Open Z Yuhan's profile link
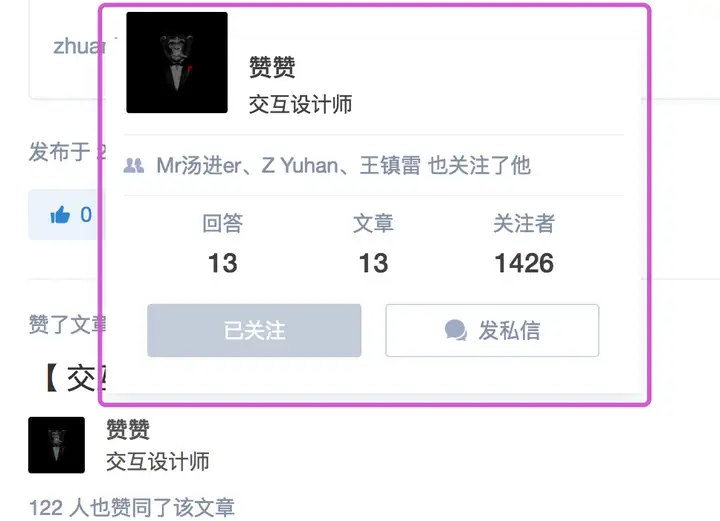 click(300, 165)
